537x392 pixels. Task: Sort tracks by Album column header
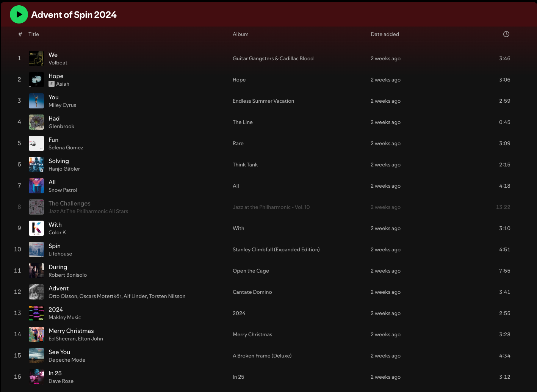(x=241, y=34)
